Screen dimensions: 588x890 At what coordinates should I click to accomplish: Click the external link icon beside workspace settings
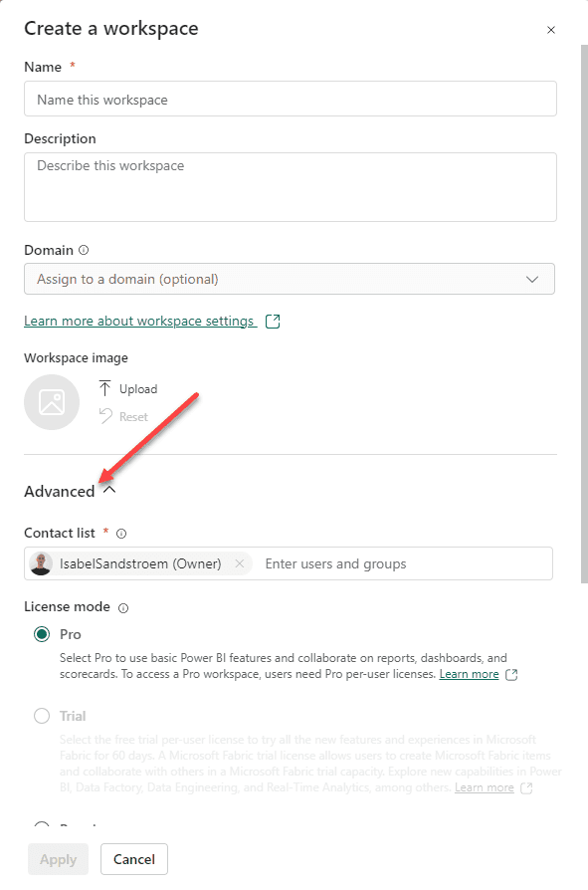[x=273, y=322]
